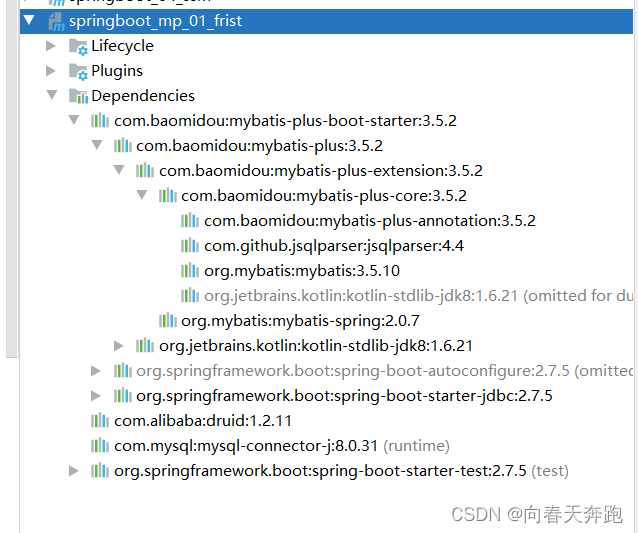Expand the Plugins node
Screen dimensions: 638x533
(51, 71)
